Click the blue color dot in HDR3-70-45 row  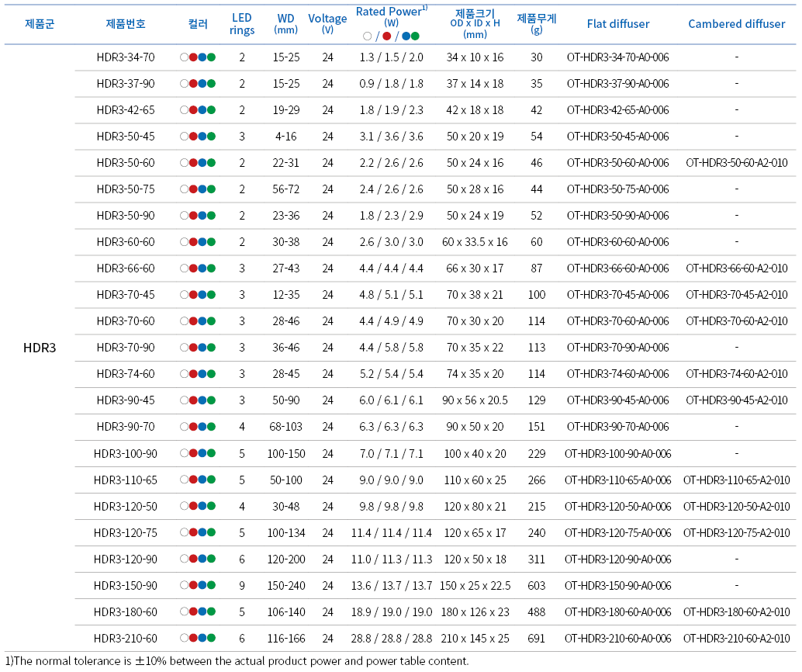202,295
